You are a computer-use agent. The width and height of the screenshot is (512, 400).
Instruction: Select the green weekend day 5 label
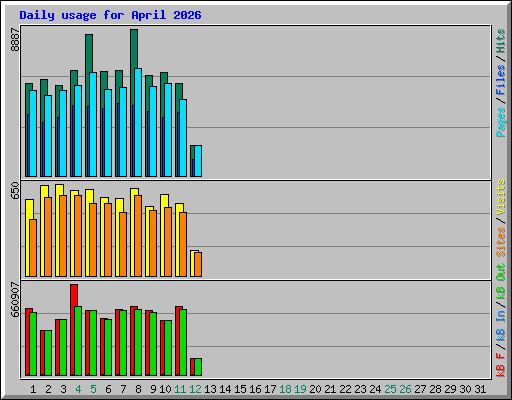tap(93, 389)
